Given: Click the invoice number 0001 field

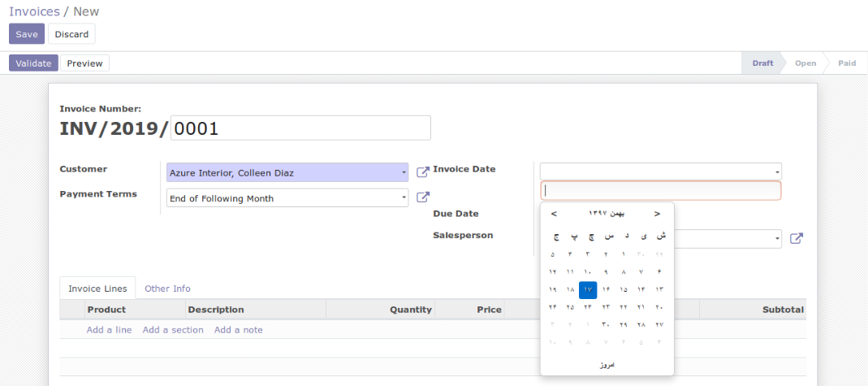Looking at the screenshot, I should pos(300,128).
